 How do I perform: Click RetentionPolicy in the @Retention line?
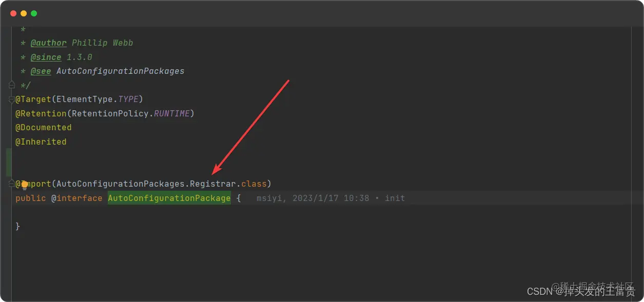click(x=110, y=113)
